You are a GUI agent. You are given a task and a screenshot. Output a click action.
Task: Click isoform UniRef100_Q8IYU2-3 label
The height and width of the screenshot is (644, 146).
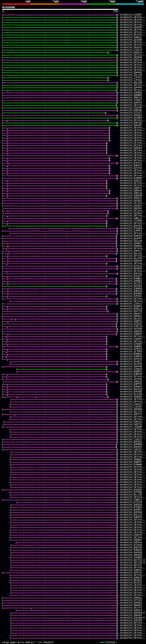click(x=132, y=562)
